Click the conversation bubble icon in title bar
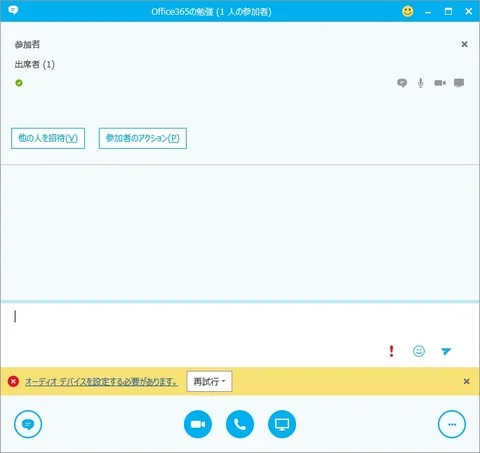The image size is (480, 453). click(13, 10)
